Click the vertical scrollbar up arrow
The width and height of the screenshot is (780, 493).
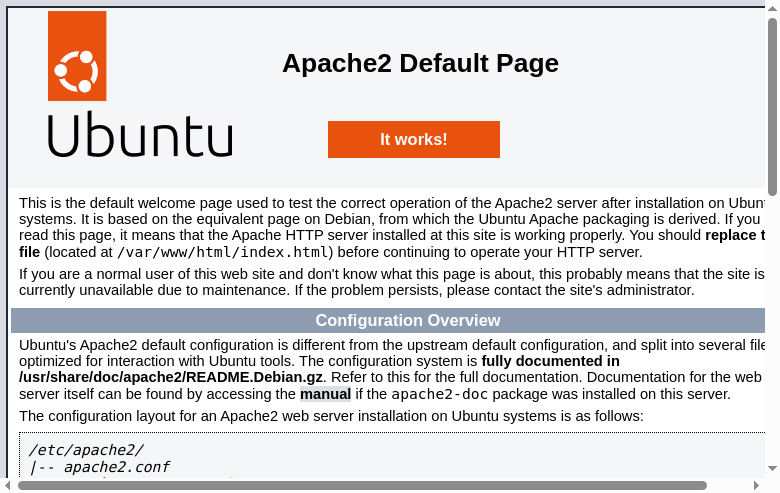(773, 8)
